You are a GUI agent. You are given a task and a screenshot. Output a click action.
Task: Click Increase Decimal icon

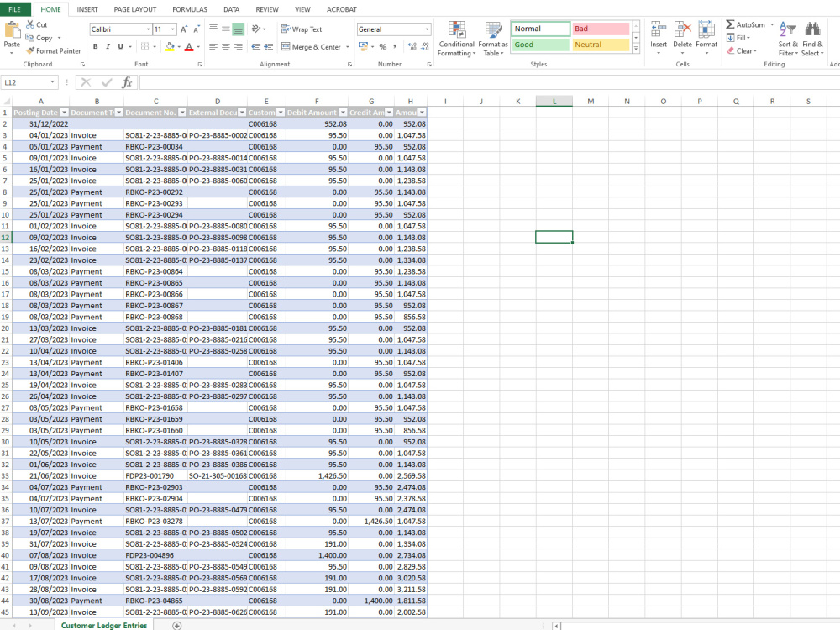click(412, 46)
